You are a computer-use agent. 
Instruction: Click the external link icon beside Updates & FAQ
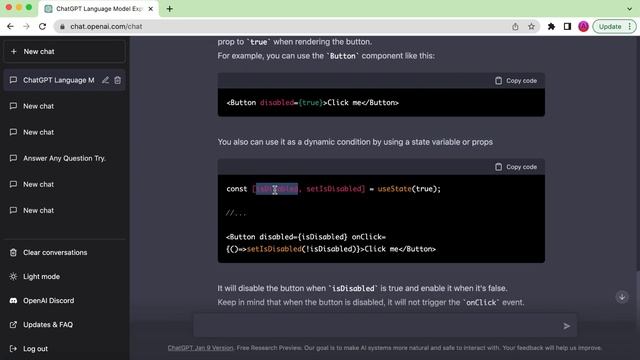coord(13,324)
